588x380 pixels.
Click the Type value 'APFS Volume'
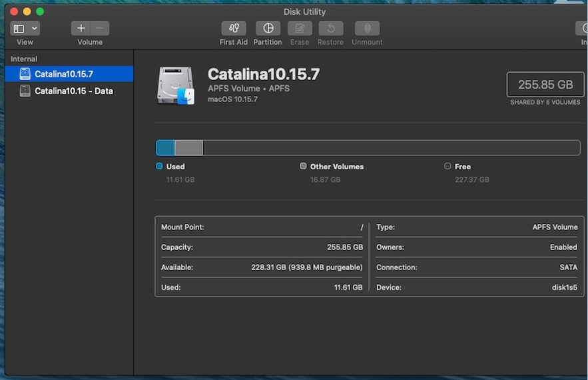click(555, 227)
